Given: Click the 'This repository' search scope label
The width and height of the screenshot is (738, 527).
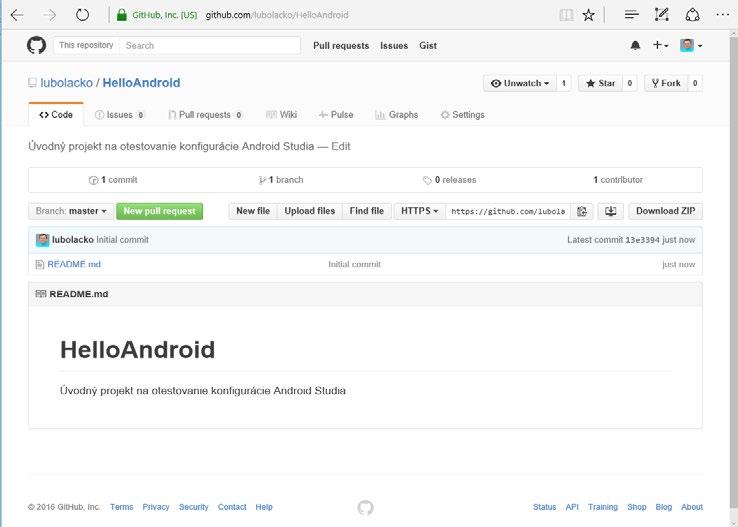Looking at the screenshot, I should (x=86, y=45).
